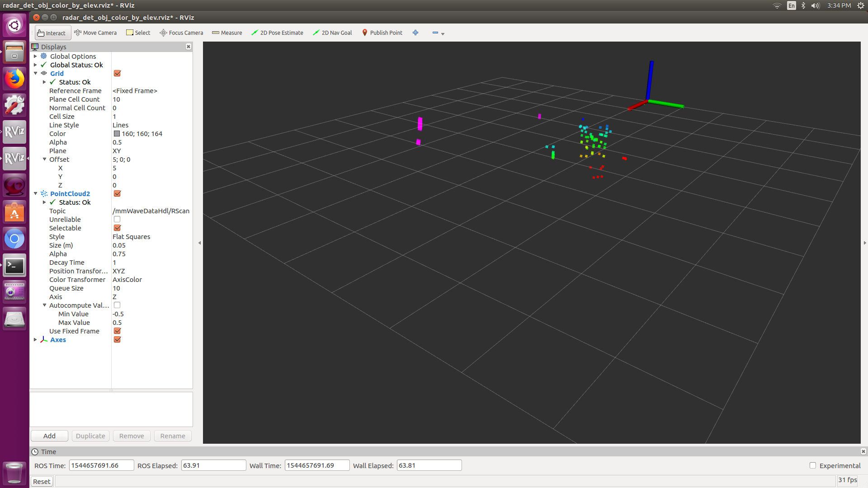Select the 2D Nav Goal tool
The height and width of the screenshot is (488, 868).
[x=332, y=33]
